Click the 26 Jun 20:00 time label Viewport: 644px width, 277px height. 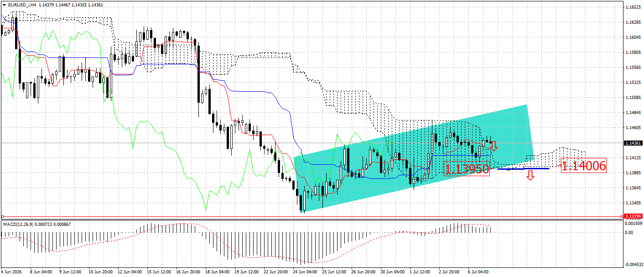364,272
